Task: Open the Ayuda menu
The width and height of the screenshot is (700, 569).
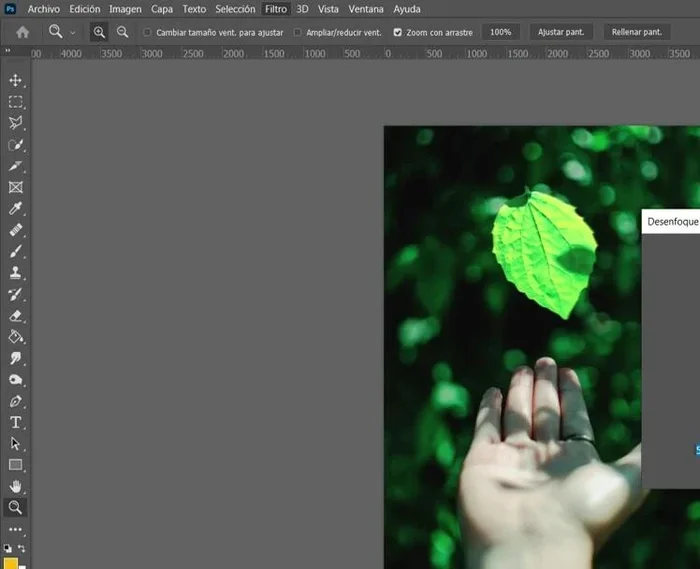Action: pyautogui.click(x=407, y=9)
